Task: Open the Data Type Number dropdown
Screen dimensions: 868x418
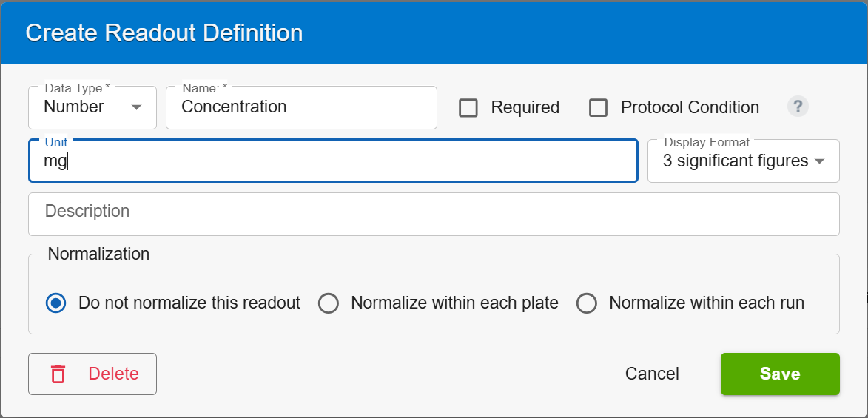Action: (x=92, y=107)
